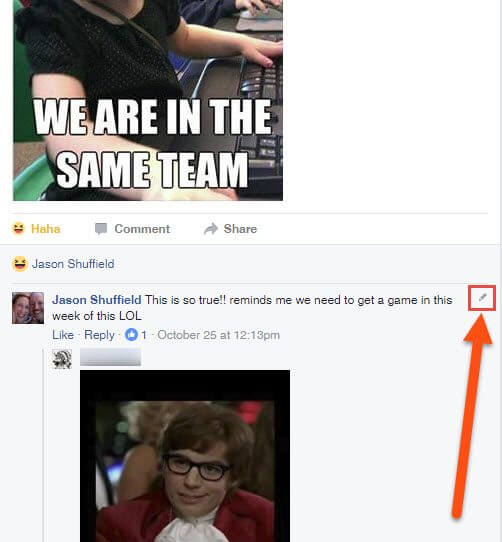The width and height of the screenshot is (502, 542).
Task: Like Jason Shuffield's comment
Action: (x=63, y=335)
